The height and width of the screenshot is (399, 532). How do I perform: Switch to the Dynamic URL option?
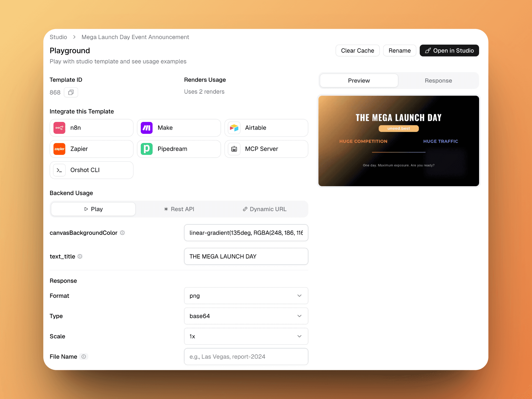tap(265, 209)
